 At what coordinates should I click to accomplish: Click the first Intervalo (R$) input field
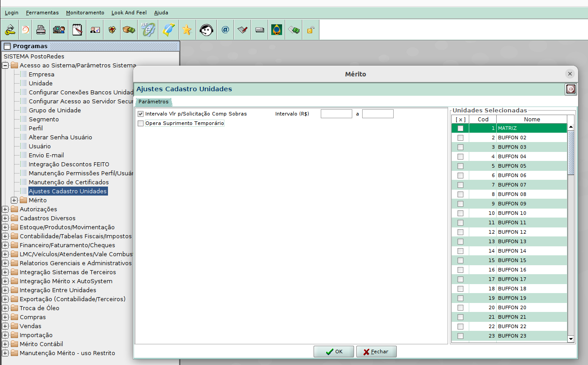click(x=336, y=114)
